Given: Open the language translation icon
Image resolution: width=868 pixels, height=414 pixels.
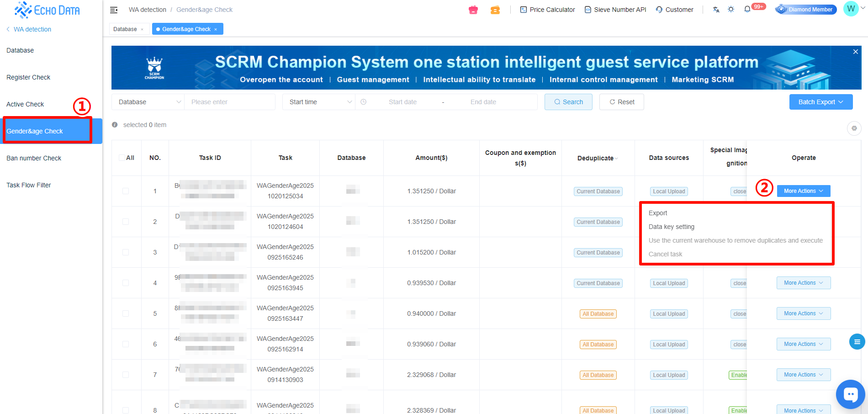Looking at the screenshot, I should pos(716,10).
